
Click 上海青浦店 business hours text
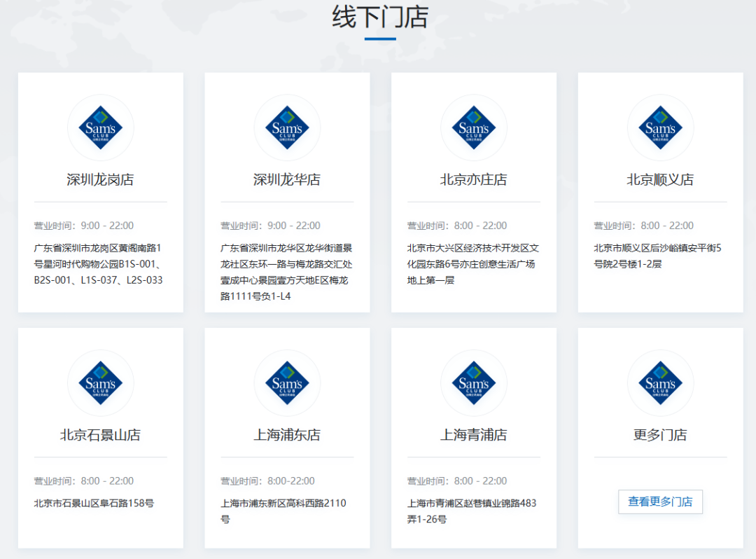tap(457, 481)
